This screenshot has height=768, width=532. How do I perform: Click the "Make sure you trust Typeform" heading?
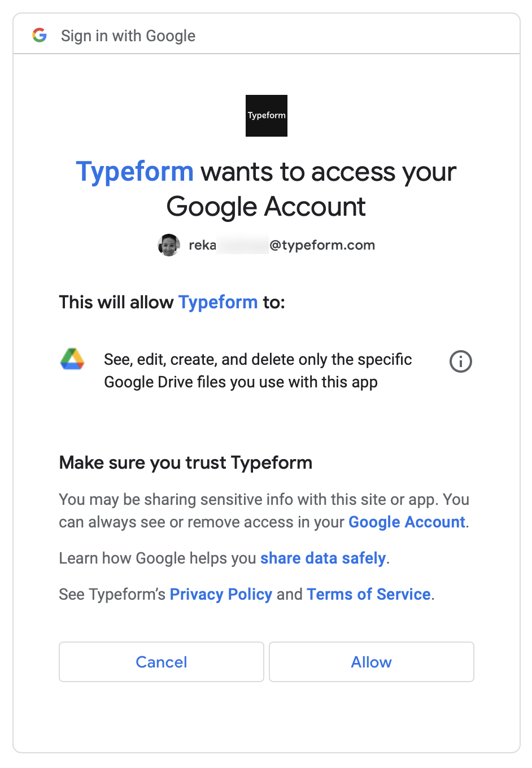pyautogui.click(x=186, y=462)
